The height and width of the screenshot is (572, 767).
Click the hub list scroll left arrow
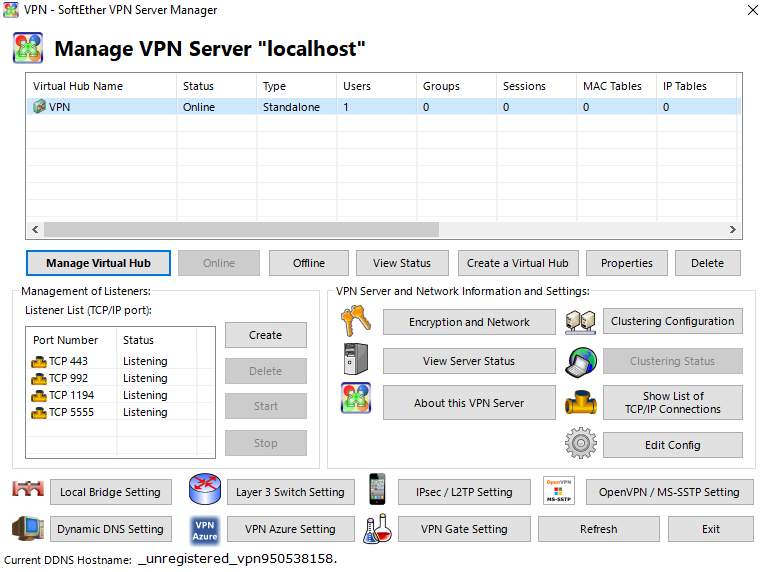click(x=35, y=229)
